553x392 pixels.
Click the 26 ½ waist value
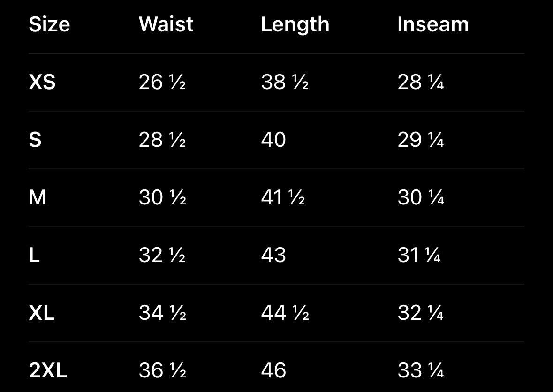[x=162, y=83]
